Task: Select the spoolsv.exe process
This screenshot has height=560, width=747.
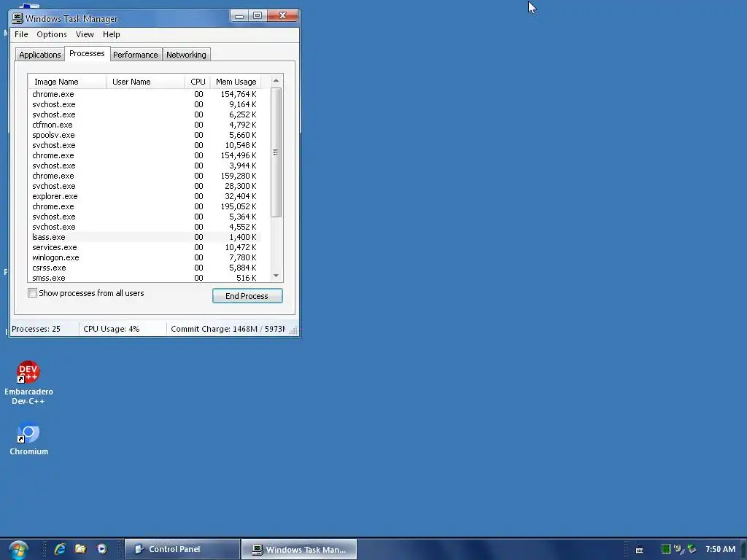Action: [144, 135]
